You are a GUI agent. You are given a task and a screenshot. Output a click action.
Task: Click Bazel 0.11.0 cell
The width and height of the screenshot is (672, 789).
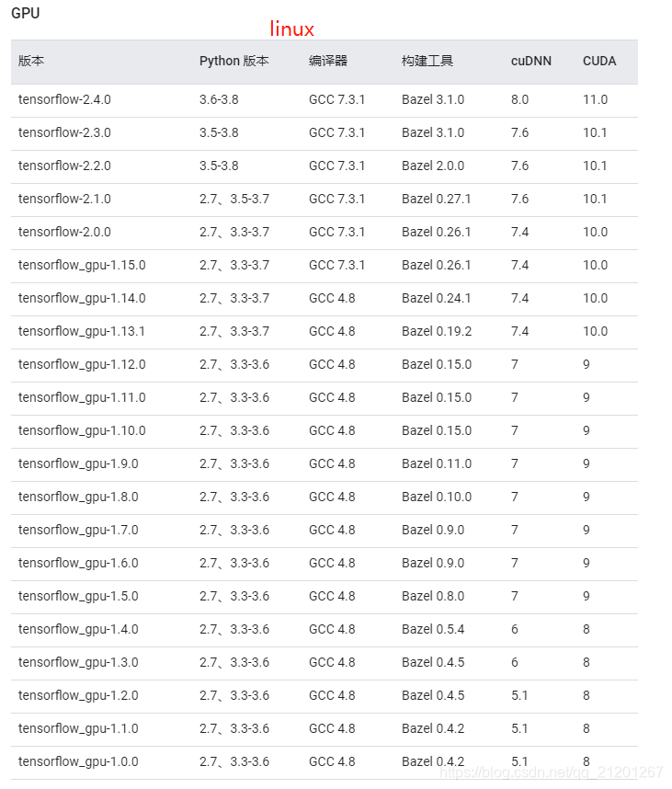[437, 464]
